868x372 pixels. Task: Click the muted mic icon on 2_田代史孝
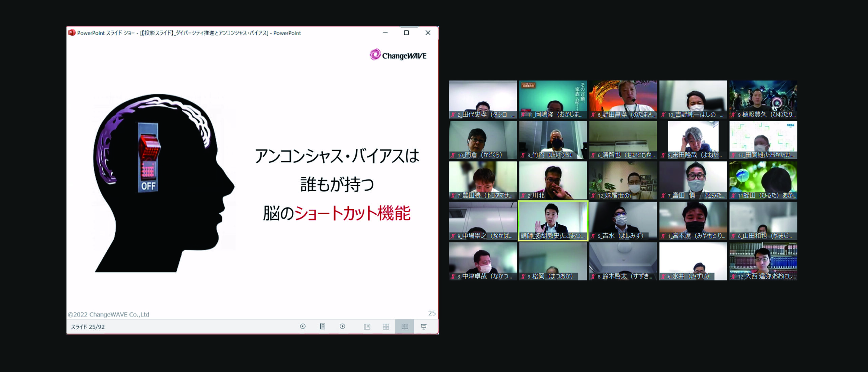pos(453,115)
